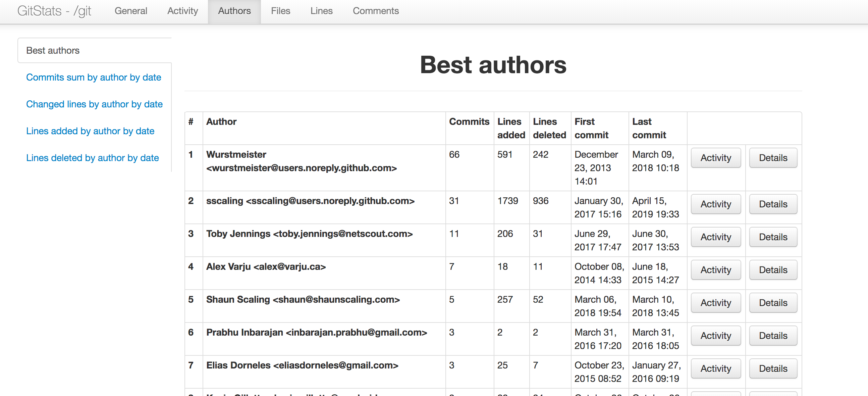Click Details button for Wurstmeister

pyautogui.click(x=773, y=158)
